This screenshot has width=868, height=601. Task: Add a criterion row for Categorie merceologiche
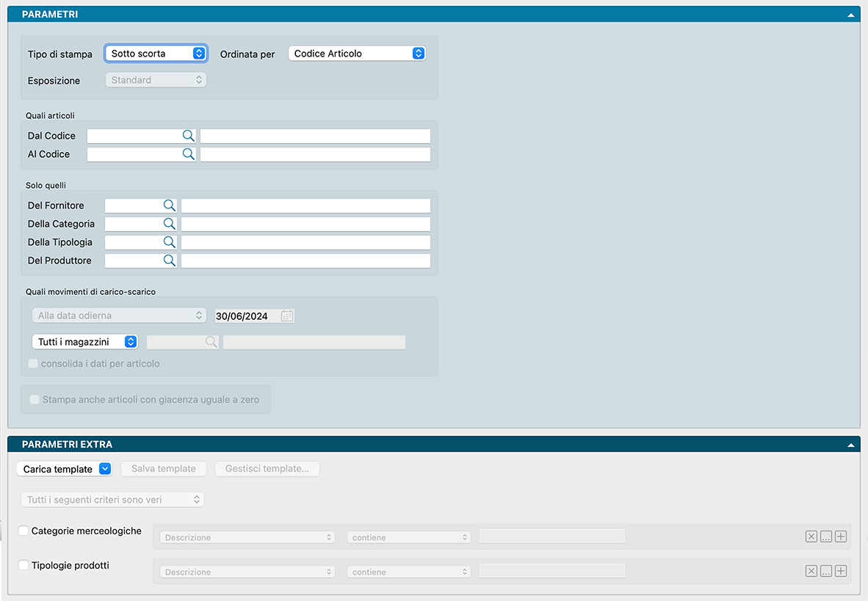click(x=841, y=536)
